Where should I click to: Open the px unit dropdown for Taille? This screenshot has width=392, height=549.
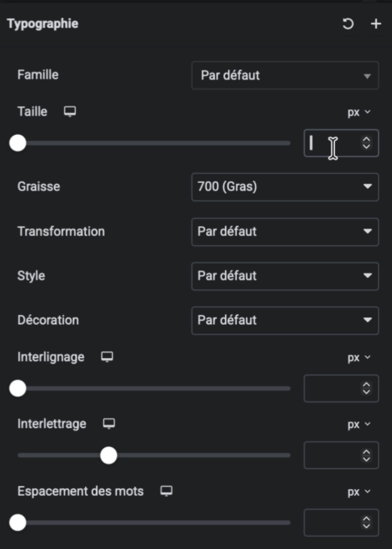[359, 112]
